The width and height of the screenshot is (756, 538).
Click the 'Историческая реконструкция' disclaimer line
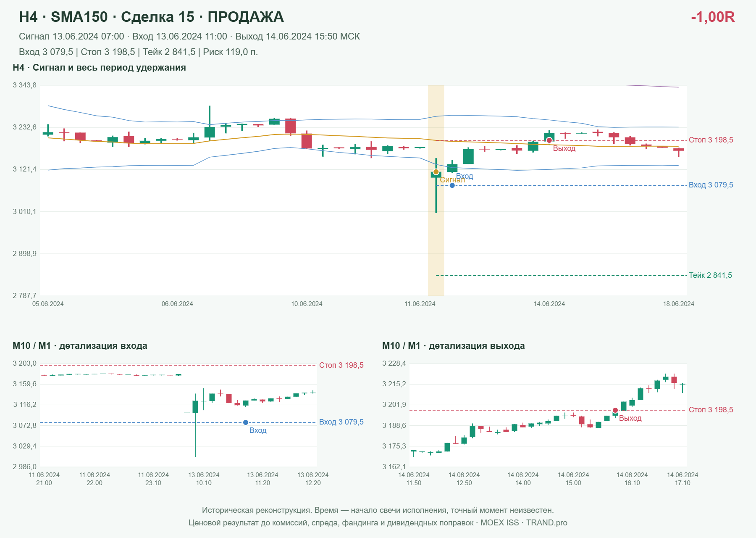[x=378, y=510]
